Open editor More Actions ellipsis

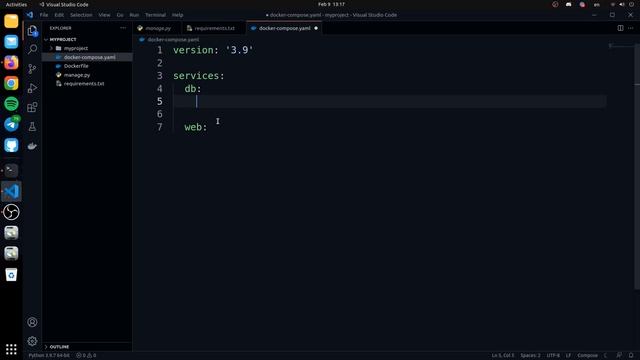[x=631, y=28]
